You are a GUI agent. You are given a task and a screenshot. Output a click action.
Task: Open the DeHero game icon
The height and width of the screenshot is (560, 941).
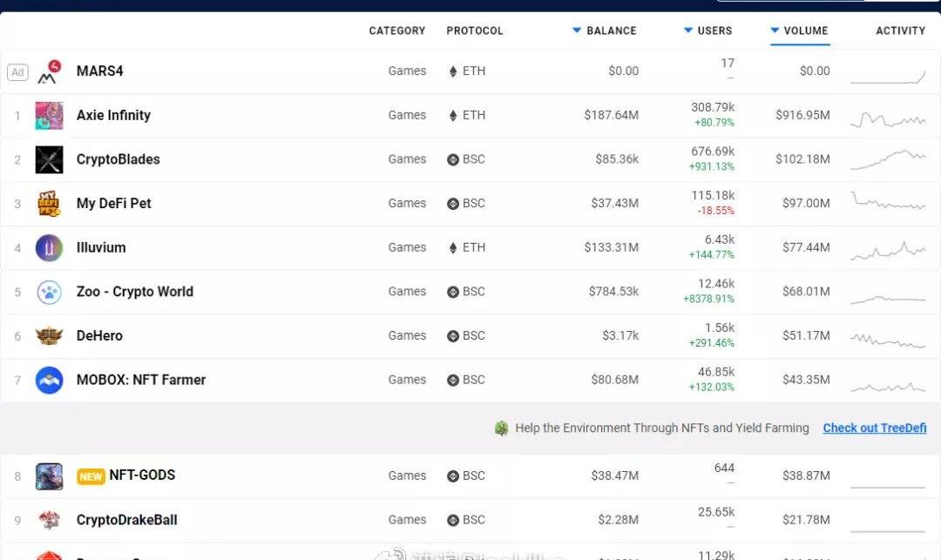pos(49,336)
